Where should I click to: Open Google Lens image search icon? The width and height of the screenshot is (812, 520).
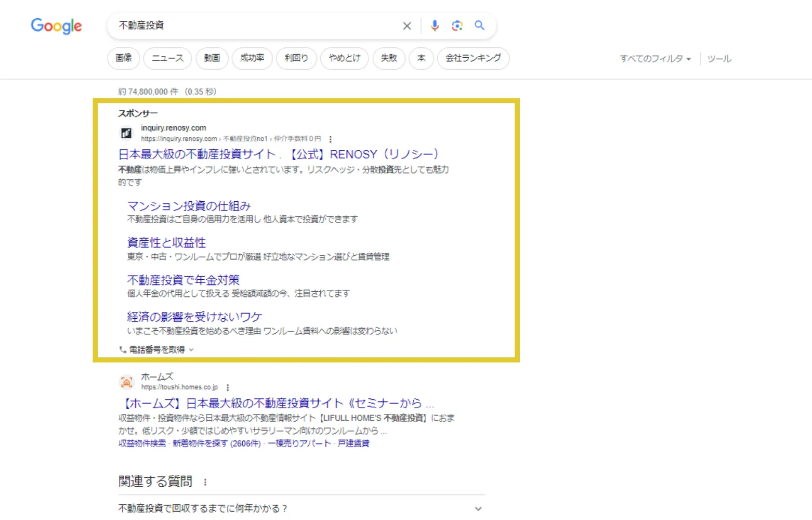457,25
